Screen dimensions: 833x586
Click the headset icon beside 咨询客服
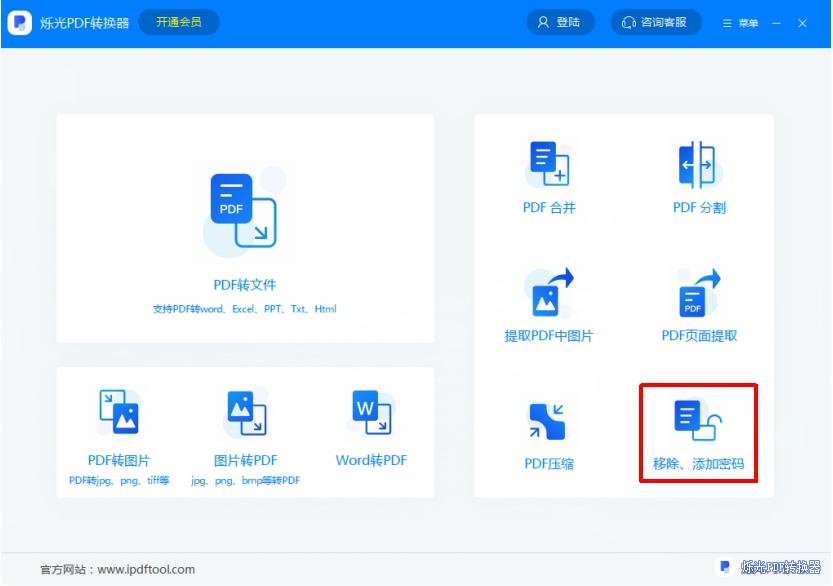click(x=628, y=22)
